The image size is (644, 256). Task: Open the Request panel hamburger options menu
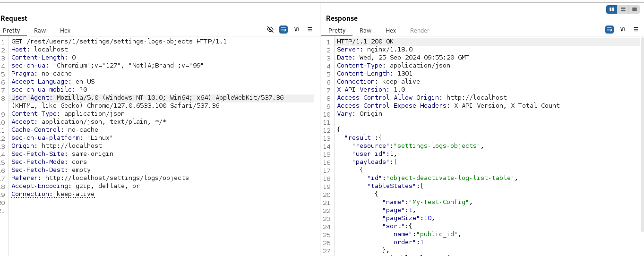[x=310, y=29]
